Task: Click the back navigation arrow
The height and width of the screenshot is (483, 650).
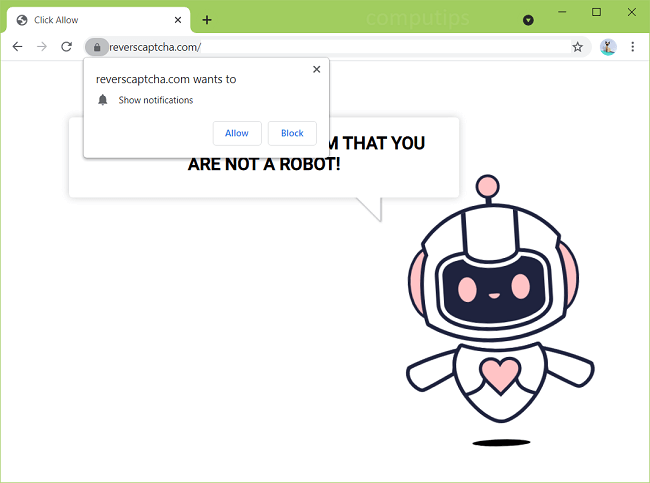Action: click(17, 47)
